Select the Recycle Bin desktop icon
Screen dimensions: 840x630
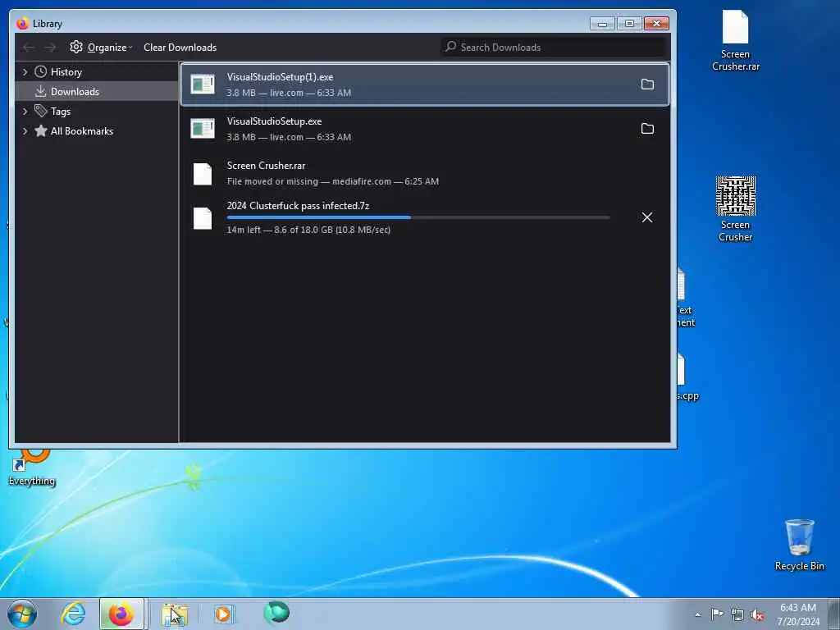coord(799,545)
